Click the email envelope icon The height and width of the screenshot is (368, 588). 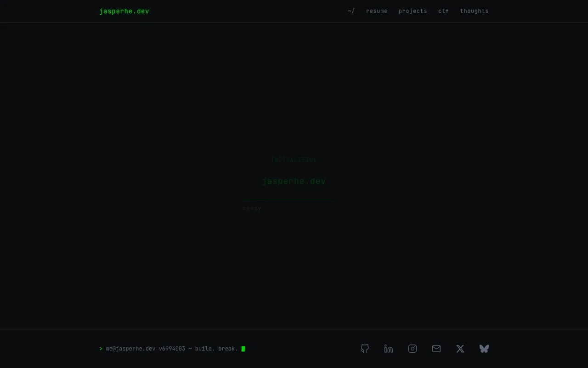coord(436,349)
